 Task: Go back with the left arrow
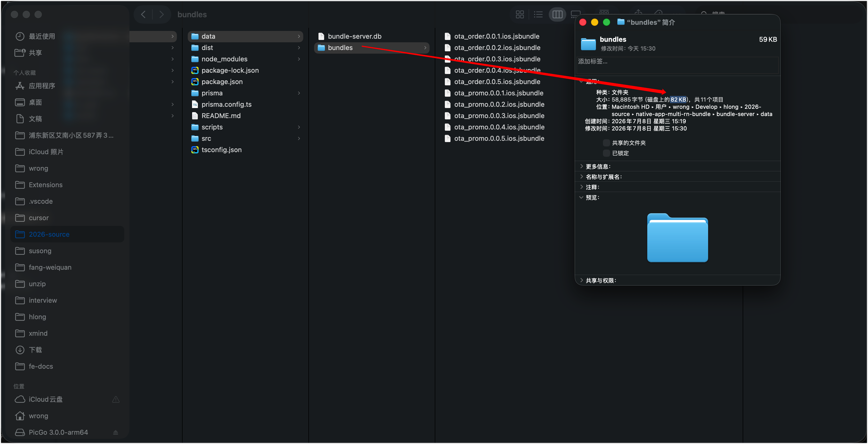143,14
